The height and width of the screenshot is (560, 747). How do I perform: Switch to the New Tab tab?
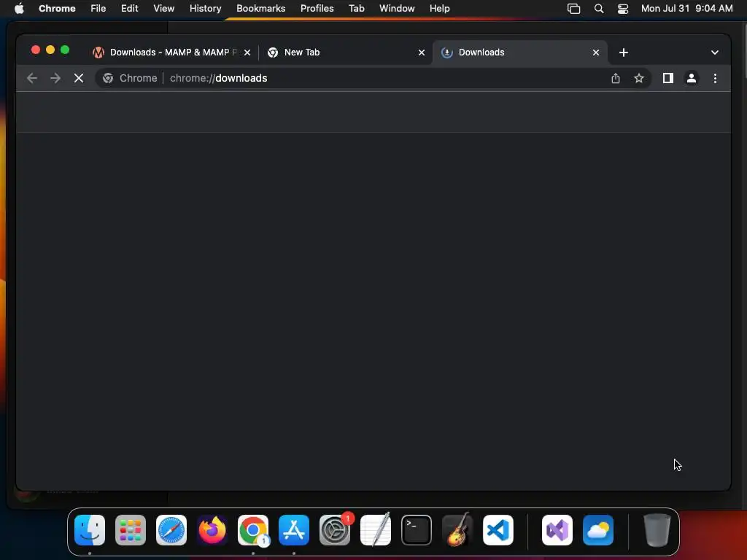pos(346,52)
